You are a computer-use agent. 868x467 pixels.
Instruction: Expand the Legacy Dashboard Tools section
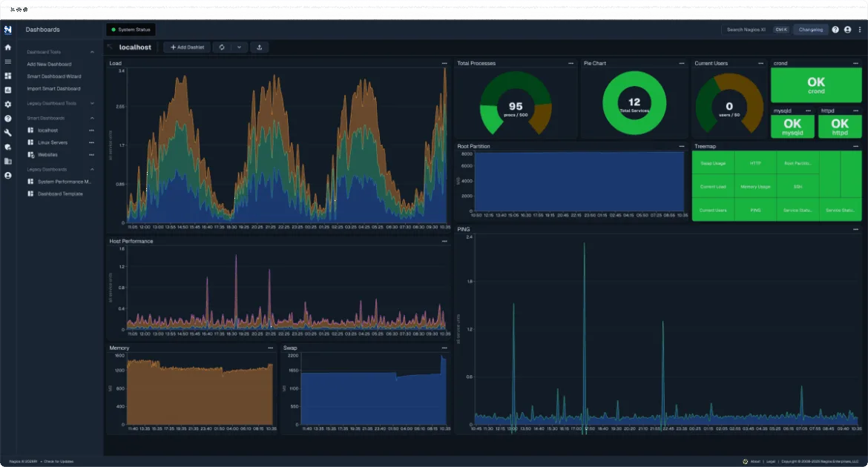click(x=92, y=103)
